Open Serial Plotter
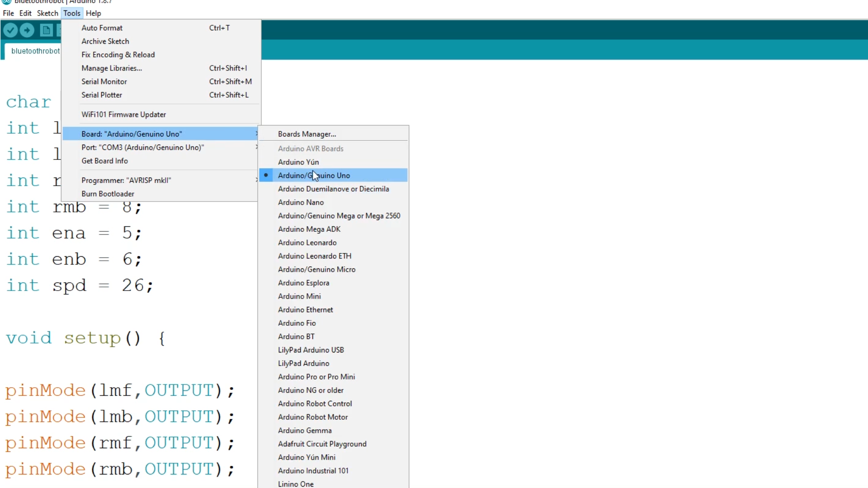Viewport: 868px width, 488px height. coord(161,95)
